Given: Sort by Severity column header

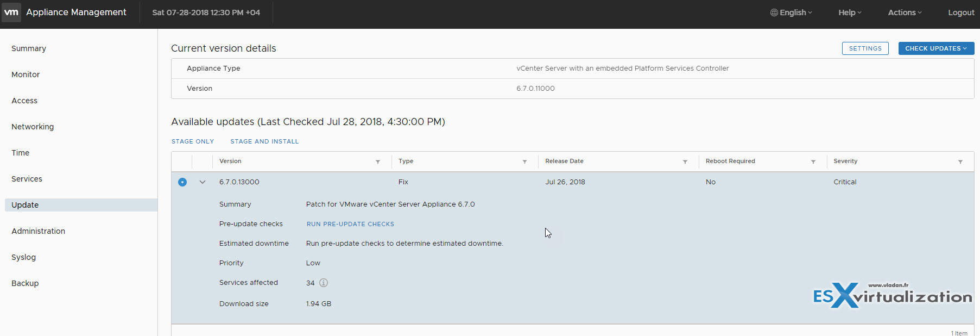Looking at the screenshot, I should 845,161.
